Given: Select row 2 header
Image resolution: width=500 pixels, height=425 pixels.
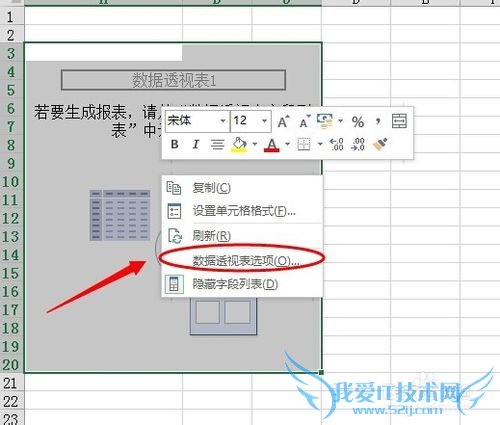Looking at the screenshot, I should (x=11, y=35).
